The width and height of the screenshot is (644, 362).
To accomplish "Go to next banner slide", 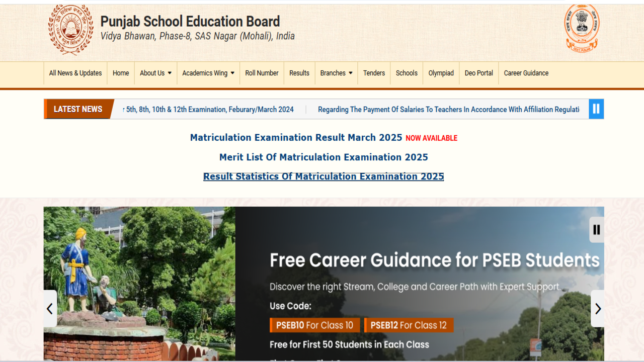I will pos(598,309).
